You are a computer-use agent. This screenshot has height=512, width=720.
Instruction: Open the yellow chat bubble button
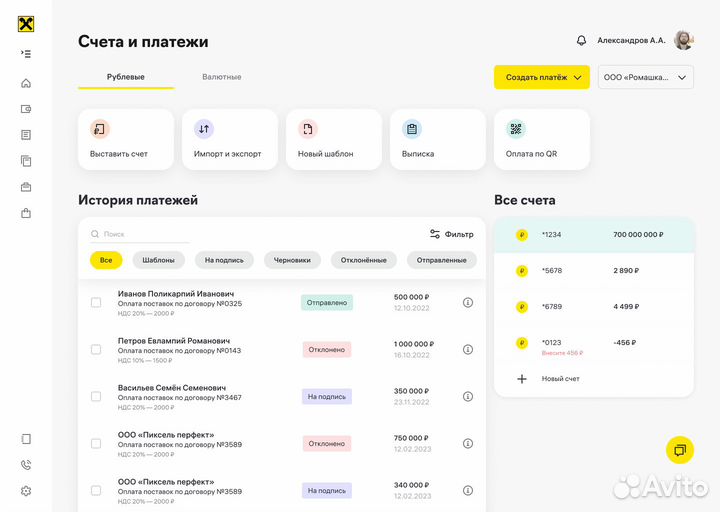tap(680, 450)
